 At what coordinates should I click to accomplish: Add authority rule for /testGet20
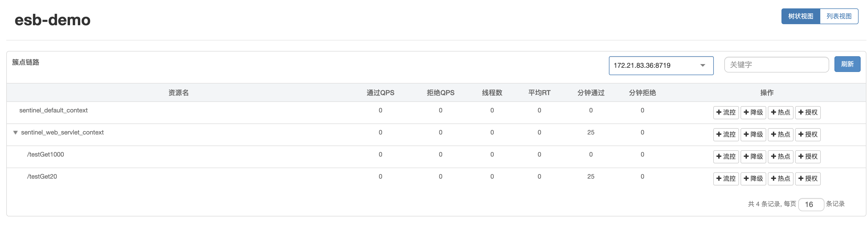[x=808, y=178]
